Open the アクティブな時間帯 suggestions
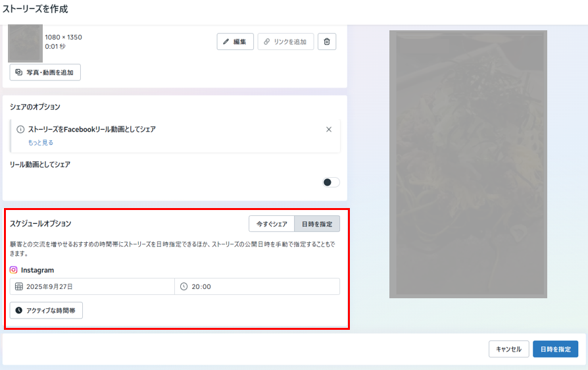 (46, 310)
